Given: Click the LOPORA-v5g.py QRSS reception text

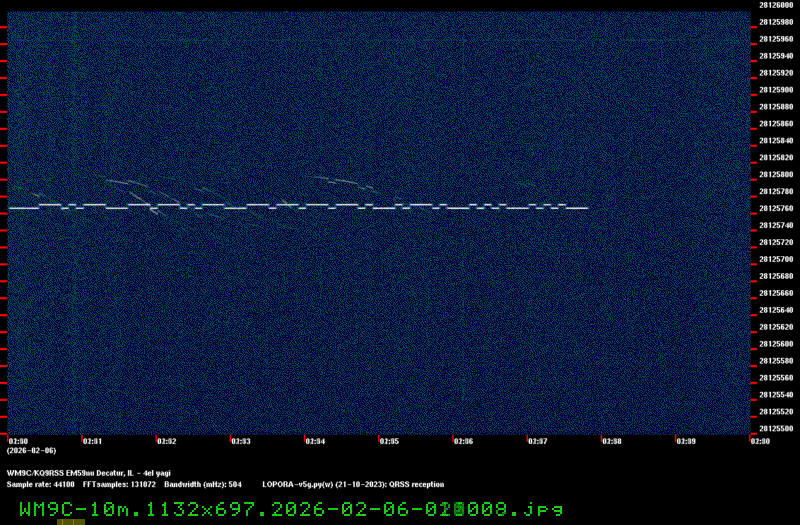Looking at the screenshot, I should 352,484.
